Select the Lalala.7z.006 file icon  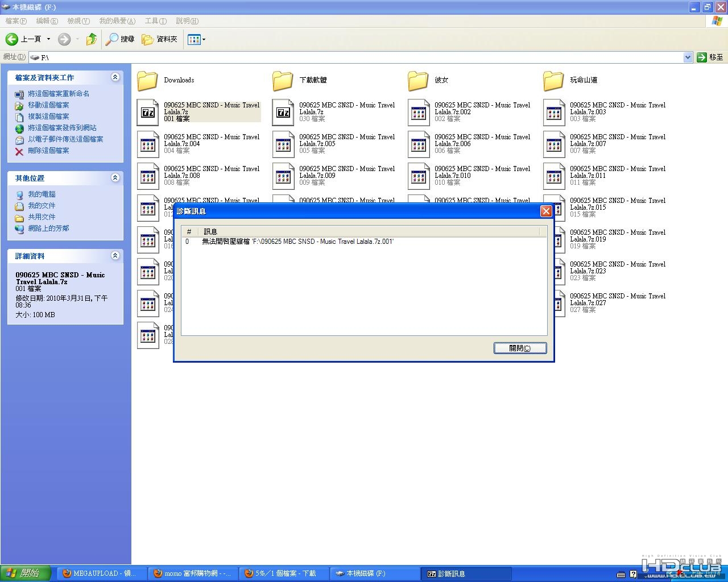[419, 144]
